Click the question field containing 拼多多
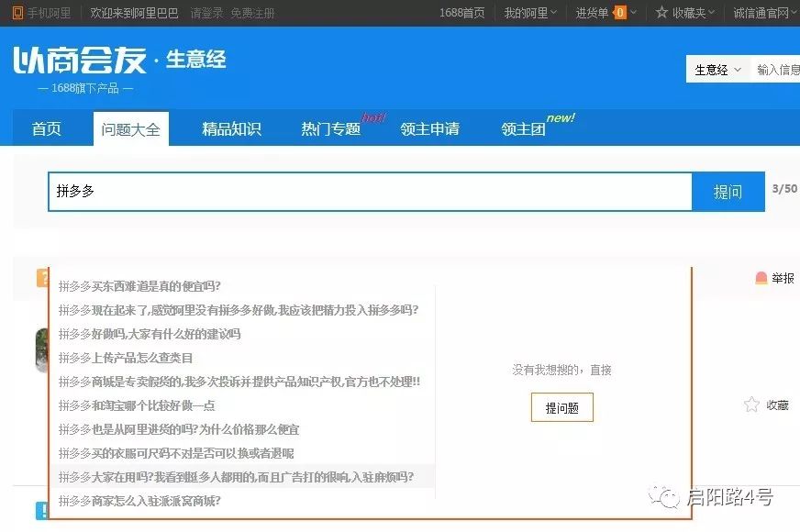 pos(371,192)
